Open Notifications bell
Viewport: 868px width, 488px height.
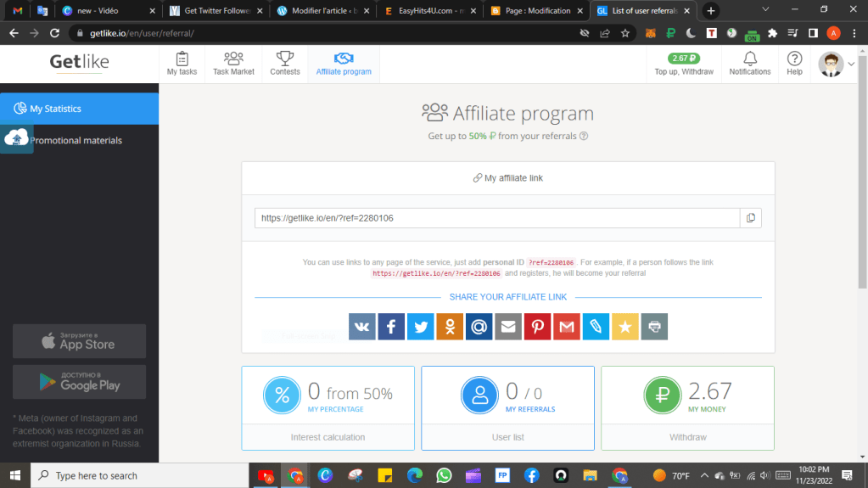(749, 64)
